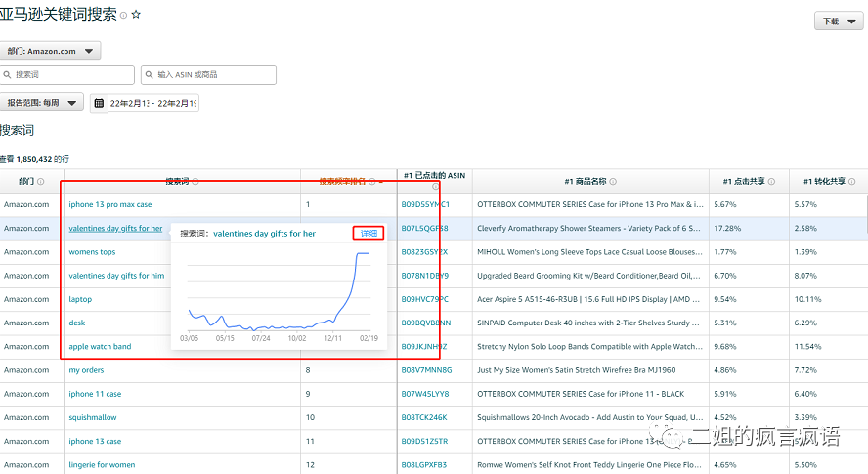868x474 pixels.
Task: Open search term lingerie for women
Action: pos(102,465)
